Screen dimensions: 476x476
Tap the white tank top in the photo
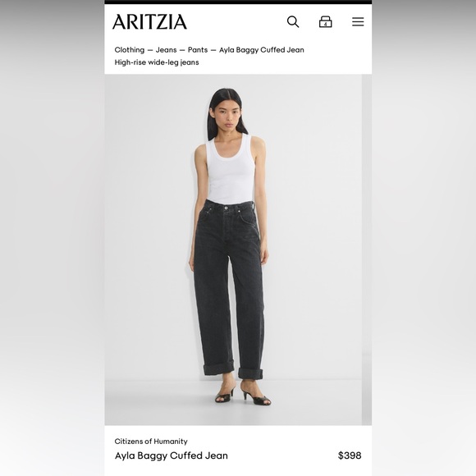[x=231, y=170]
